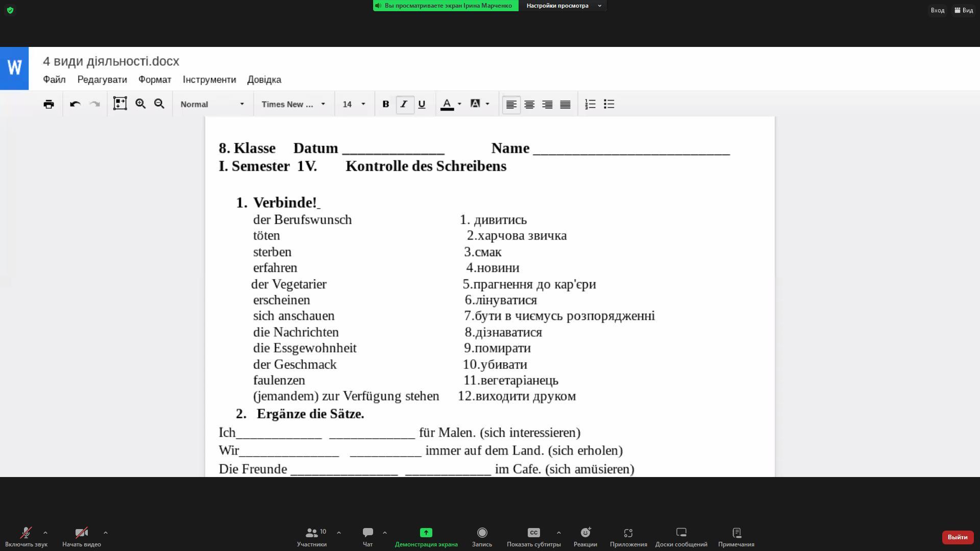Viewport: 980px width, 551px height.
Task: Unmute with Включить звук microphone button
Action: (x=26, y=538)
